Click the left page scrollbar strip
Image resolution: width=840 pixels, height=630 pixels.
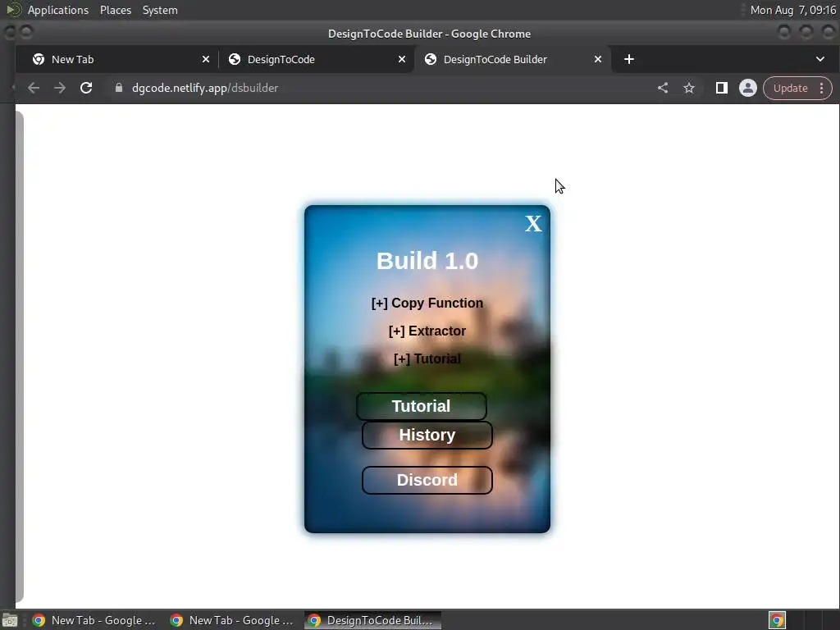tap(20, 356)
